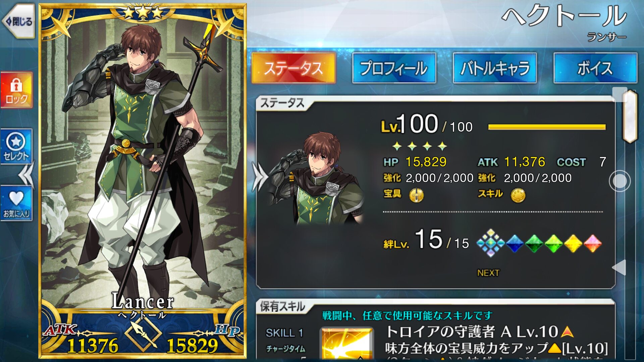The image size is (644, 362).
Task: Open the ボイス voice tab
Action: 595,68
